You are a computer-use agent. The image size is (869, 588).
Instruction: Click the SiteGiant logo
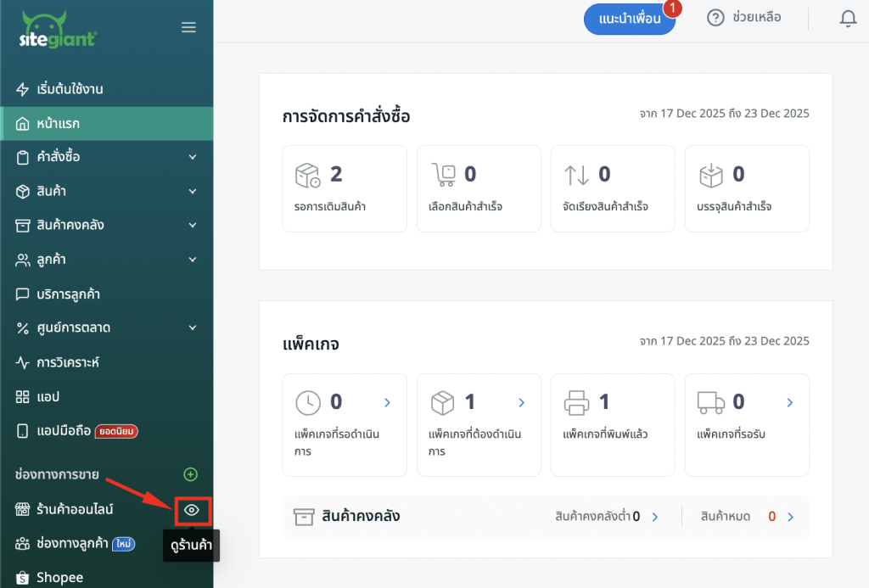click(x=58, y=29)
